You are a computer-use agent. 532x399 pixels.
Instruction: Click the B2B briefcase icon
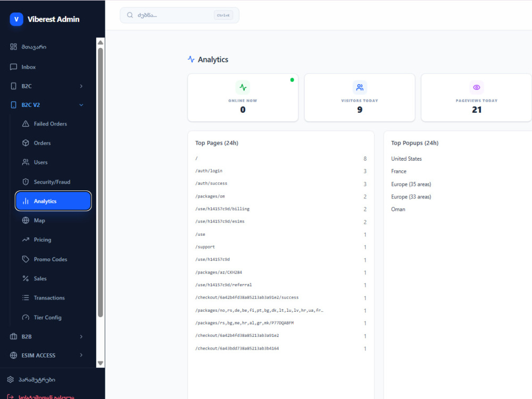click(13, 337)
